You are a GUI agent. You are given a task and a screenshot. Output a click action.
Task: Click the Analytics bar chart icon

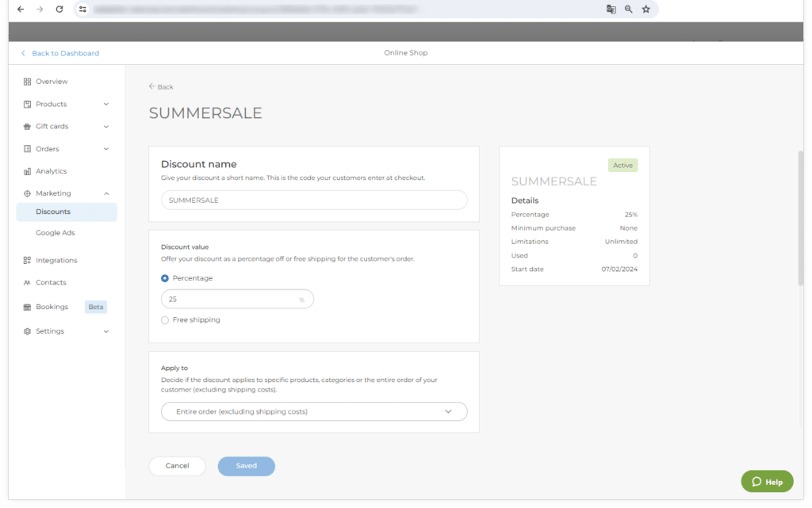pos(27,171)
